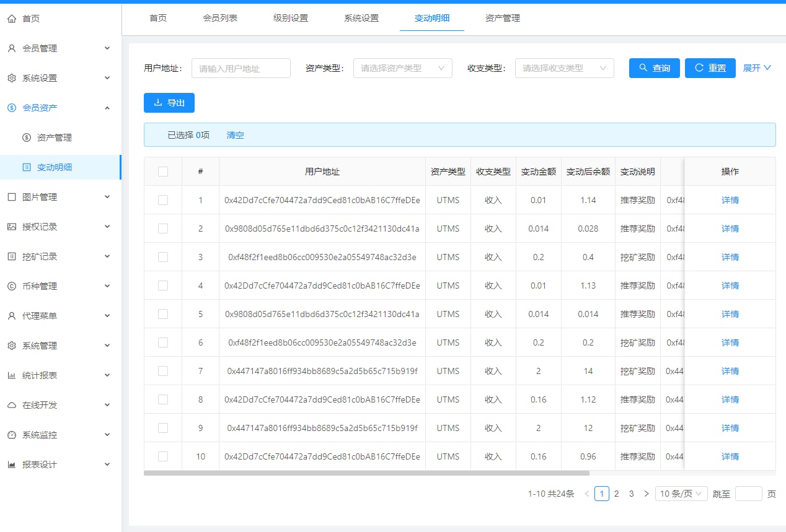Switch to the 级别设置 tab

(x=291, y=18)
